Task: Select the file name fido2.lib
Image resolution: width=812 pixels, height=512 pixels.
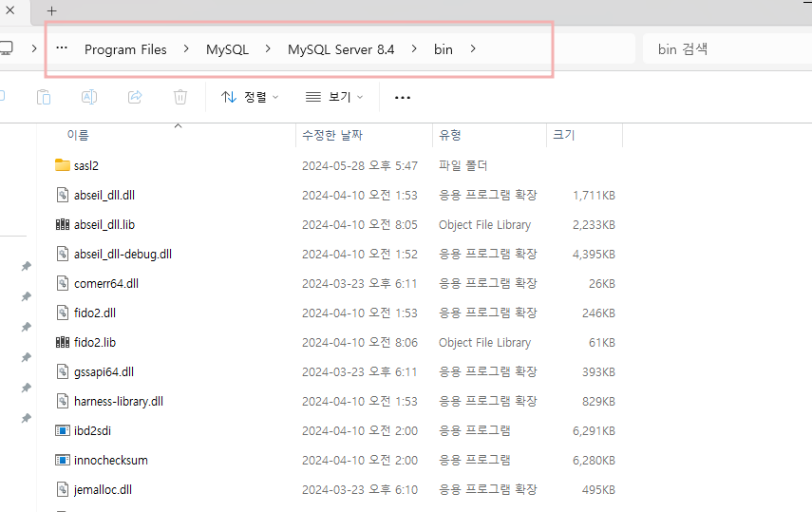Action: 95,342
